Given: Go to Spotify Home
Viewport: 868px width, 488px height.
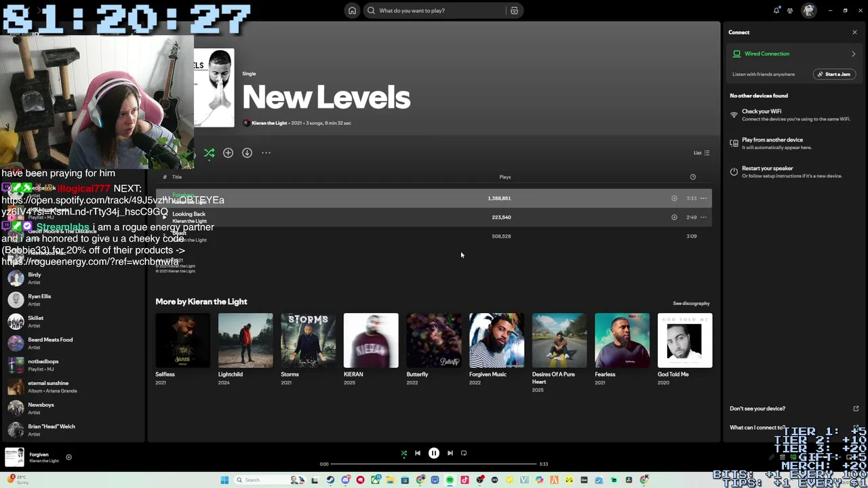Looking at the screenshot, I should point(352,10).
